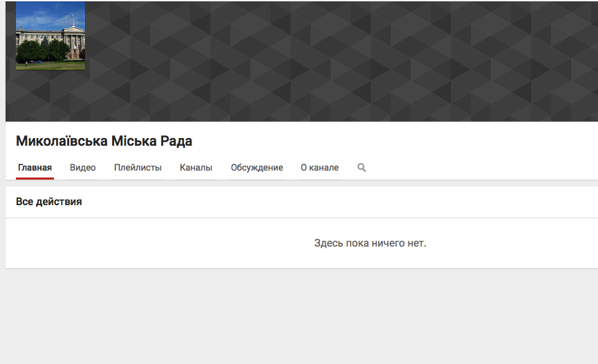Open the Плейлисты tab
Image resolution: width=598 pixels, height=364 pixels.
pos(138,168)
